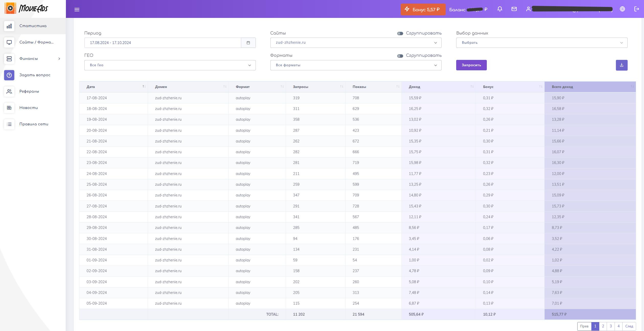Click the Финансы label in sidebar
The width and height of the screenshot is (644, 331).
(29, 59)
